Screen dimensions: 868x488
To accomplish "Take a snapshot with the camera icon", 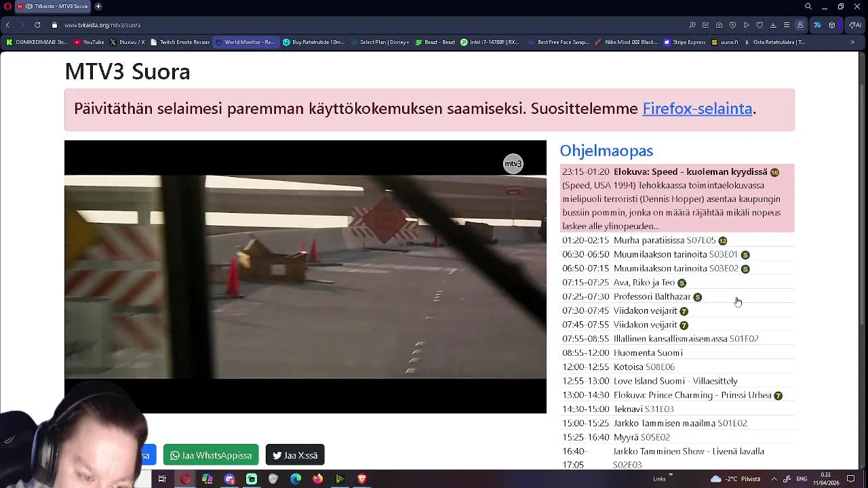I will [x=719, y=25].
